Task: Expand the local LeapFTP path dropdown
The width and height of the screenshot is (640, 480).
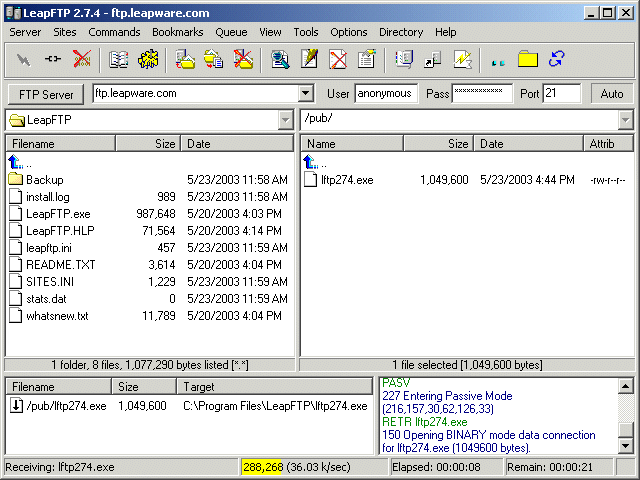Action: 286,120
